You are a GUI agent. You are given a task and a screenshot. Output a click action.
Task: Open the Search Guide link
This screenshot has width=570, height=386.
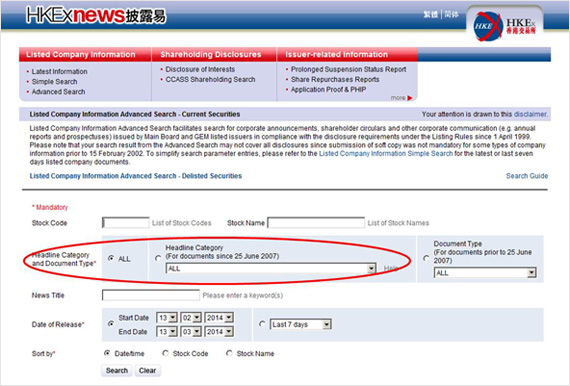pyautogui.click(x=527, y=176)
